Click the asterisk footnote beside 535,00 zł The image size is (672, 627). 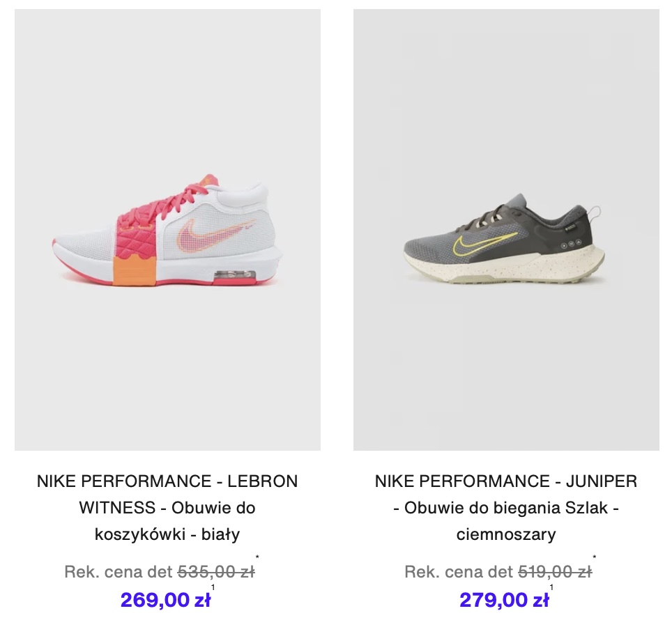(x=257, y=557)
